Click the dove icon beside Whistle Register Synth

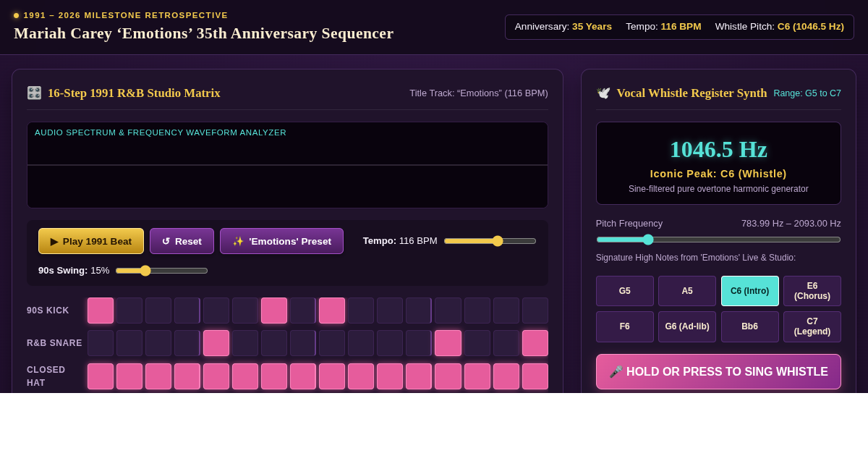coord(603,93)
